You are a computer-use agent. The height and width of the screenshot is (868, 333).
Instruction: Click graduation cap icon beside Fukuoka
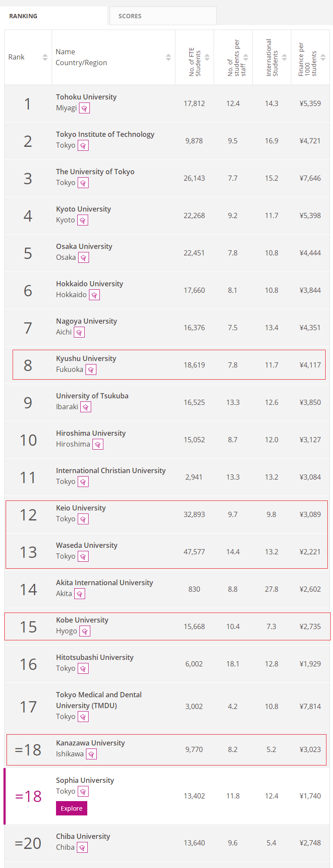91,370
